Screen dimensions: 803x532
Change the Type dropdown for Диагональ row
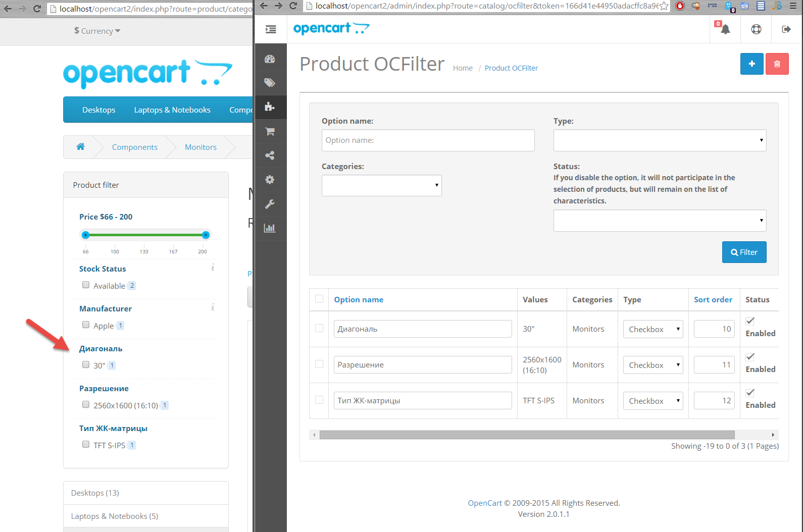653,329
